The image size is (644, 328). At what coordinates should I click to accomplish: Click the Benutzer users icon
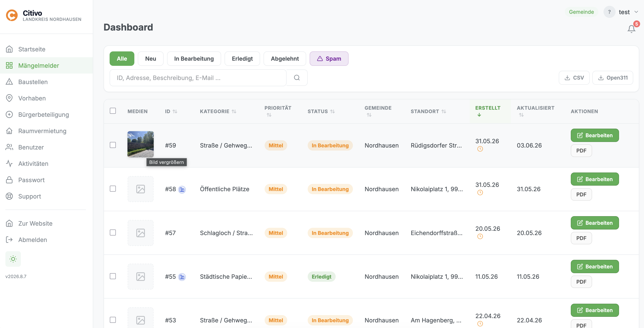(x=9, y=147)
